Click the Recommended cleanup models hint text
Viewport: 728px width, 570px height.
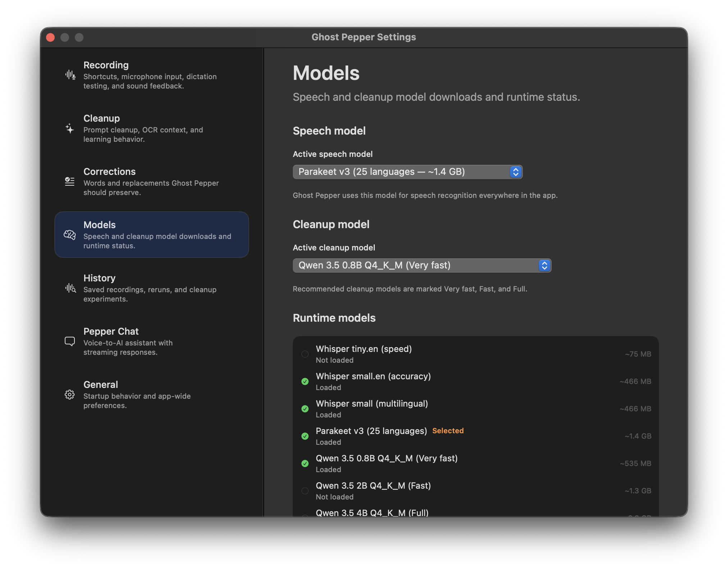point(410,289)
